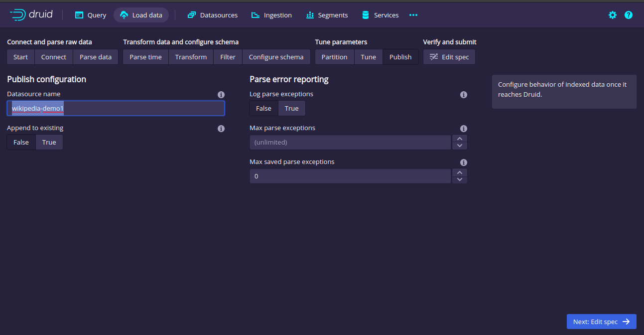Show info for Max saved parse exceptions
This screenshot has width=644, height=335.
[464, 163]
